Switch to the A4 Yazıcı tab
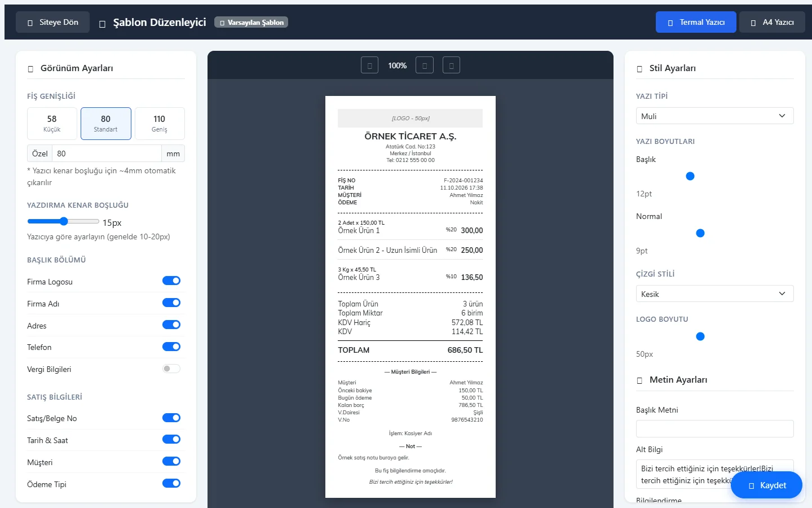Image resolution: width=812 pixels, height=508 pixels. pos(772,22)
